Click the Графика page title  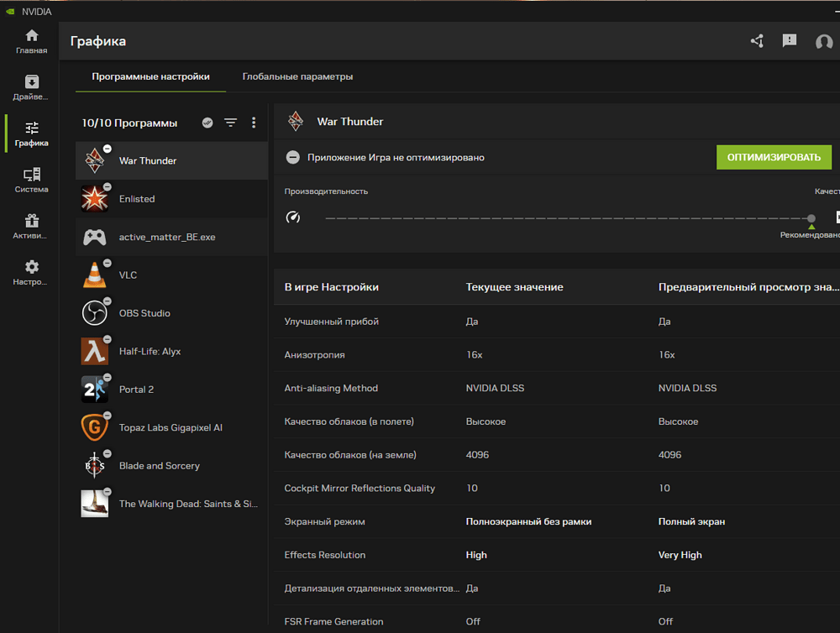98,41
